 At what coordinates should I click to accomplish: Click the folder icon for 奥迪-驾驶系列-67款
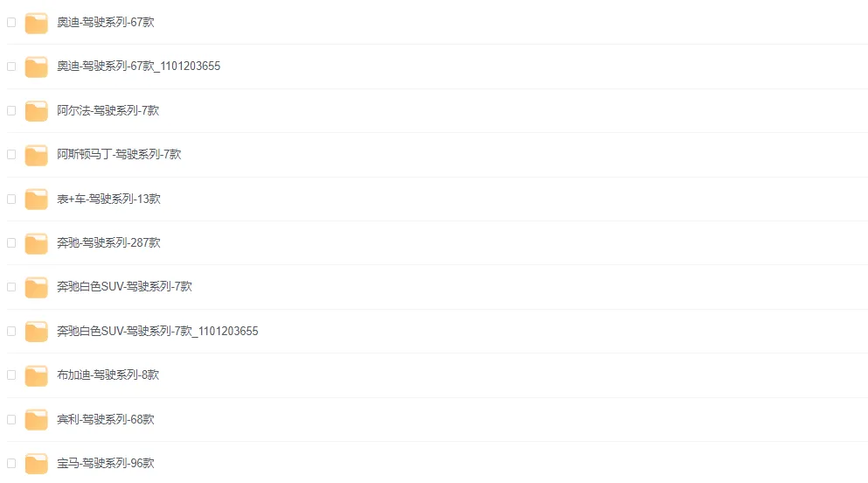[36, 23]
